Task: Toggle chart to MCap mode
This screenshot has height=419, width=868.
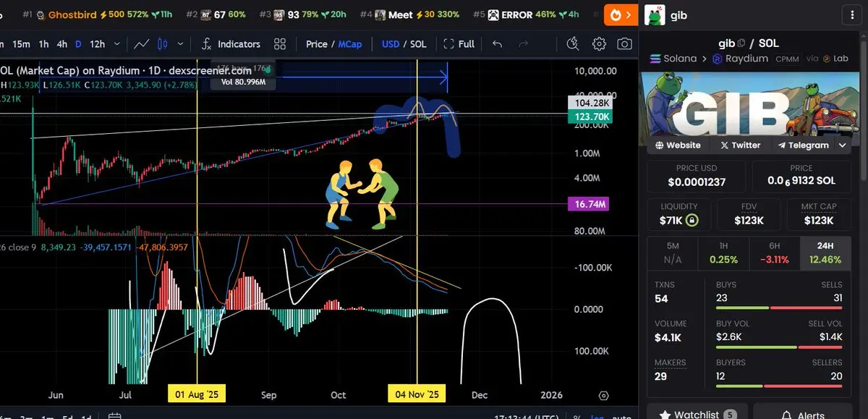Action: [x=350, y=44]
